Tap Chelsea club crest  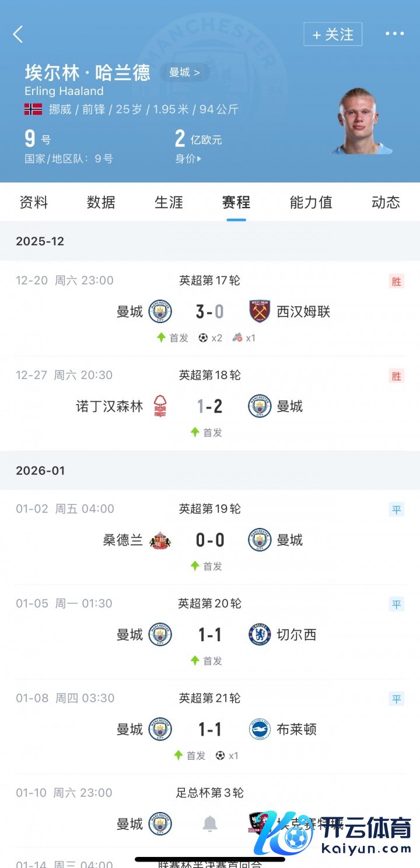(260, 635)
